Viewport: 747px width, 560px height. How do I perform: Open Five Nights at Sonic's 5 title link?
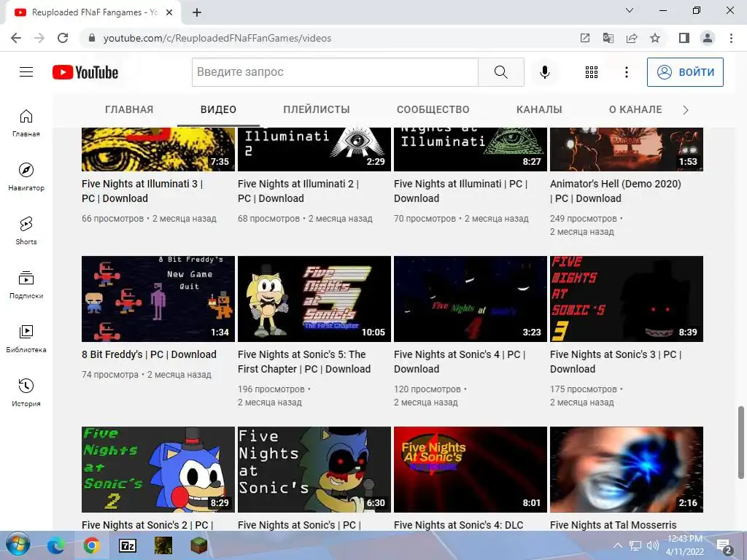[x=304, y=362]
